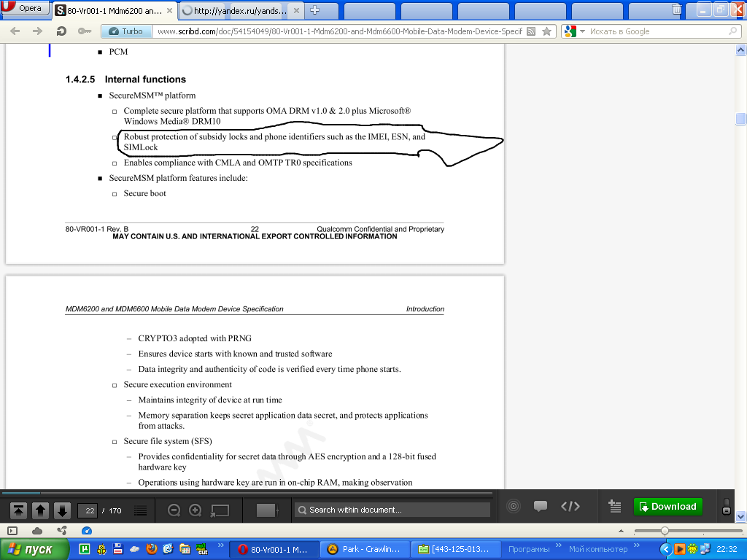Viewport: 747px width, 560px height.
Task: Go back with the back arrow
Action: tap(15, 31)
